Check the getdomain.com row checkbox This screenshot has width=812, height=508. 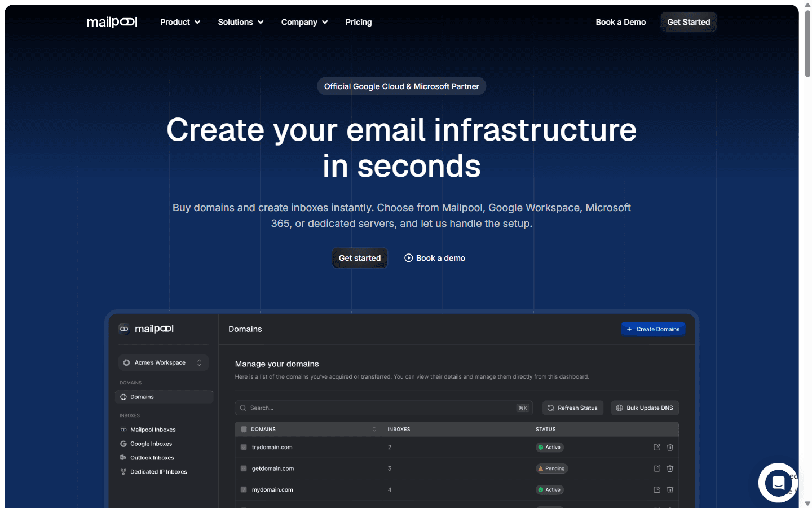[244, 468]
